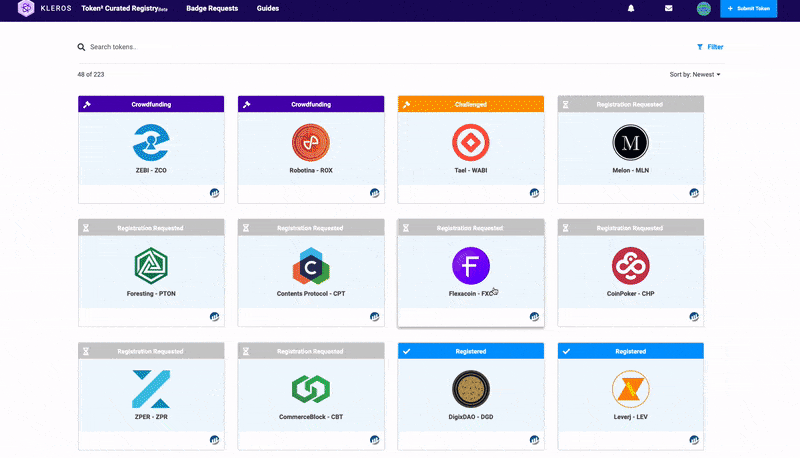This screenshot has height=458, width=800.
Task: Click the 'CommerceBlock - CBT' token name
Action: click(311, 417)
